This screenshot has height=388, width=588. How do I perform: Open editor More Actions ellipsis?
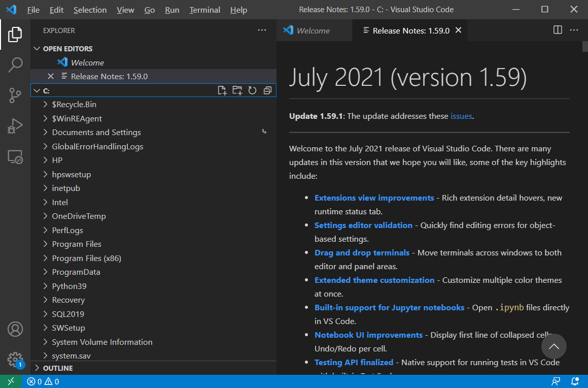pyautogui.click(x=574, y=30)
